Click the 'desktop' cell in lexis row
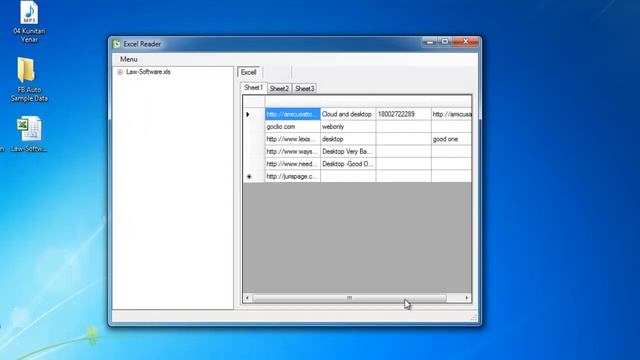The width and height of the screenshot is (640, 360). pos(348,139)
